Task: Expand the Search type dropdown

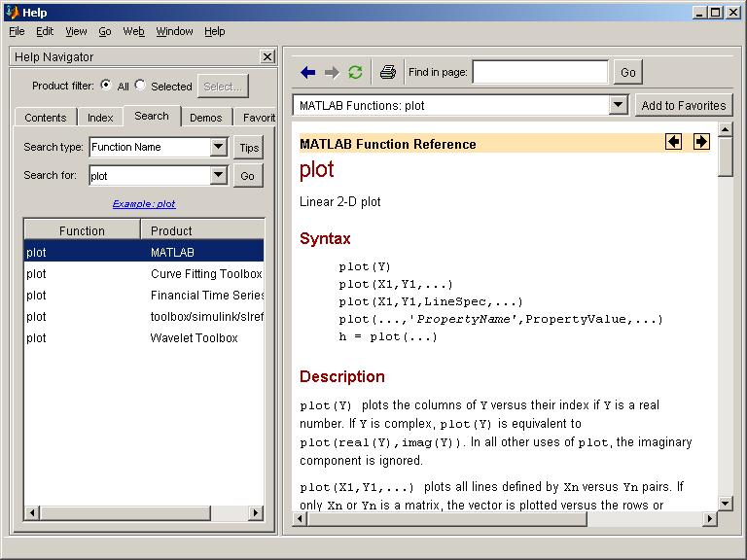Action: click(x=218, y=147)
